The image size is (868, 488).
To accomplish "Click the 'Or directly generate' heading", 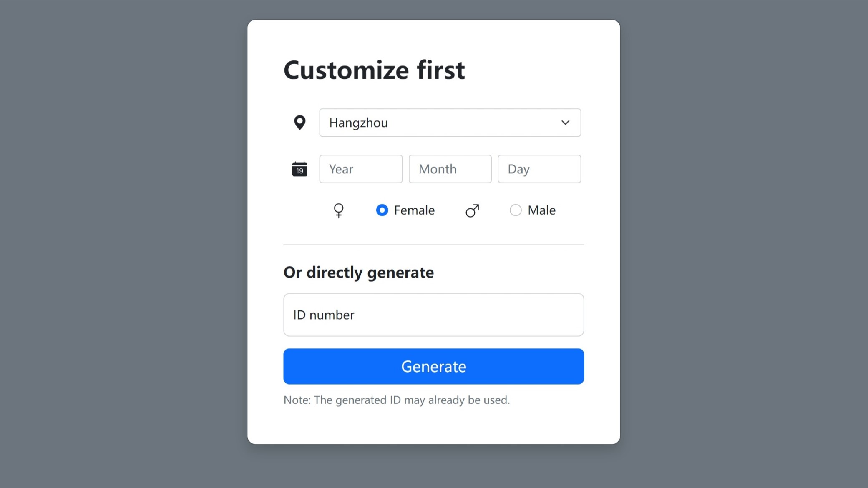I will [359, 272].
